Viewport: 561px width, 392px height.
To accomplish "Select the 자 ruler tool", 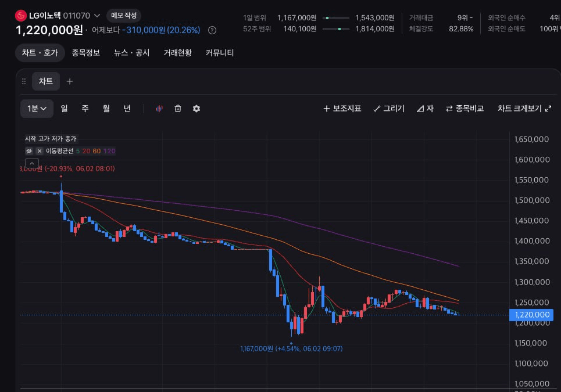I will [425, 109].
